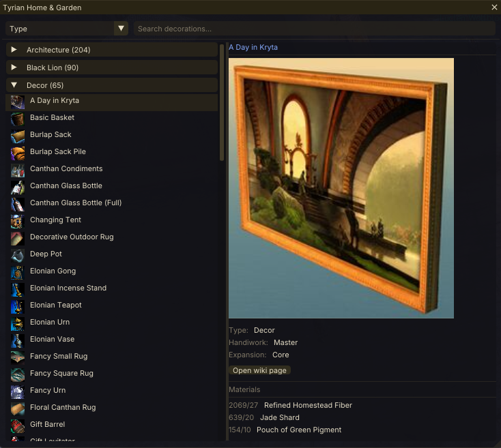The width and height of the screenshot is (501, 448).
Task: Open the Type filter dropdown arrow
Action: 121,29
